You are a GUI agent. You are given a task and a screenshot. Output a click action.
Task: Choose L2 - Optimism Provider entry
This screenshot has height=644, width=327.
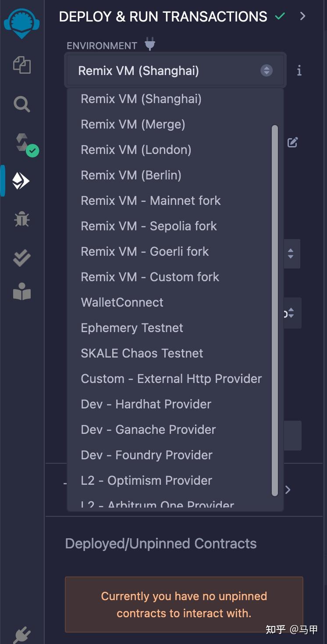tap(146, 480)
